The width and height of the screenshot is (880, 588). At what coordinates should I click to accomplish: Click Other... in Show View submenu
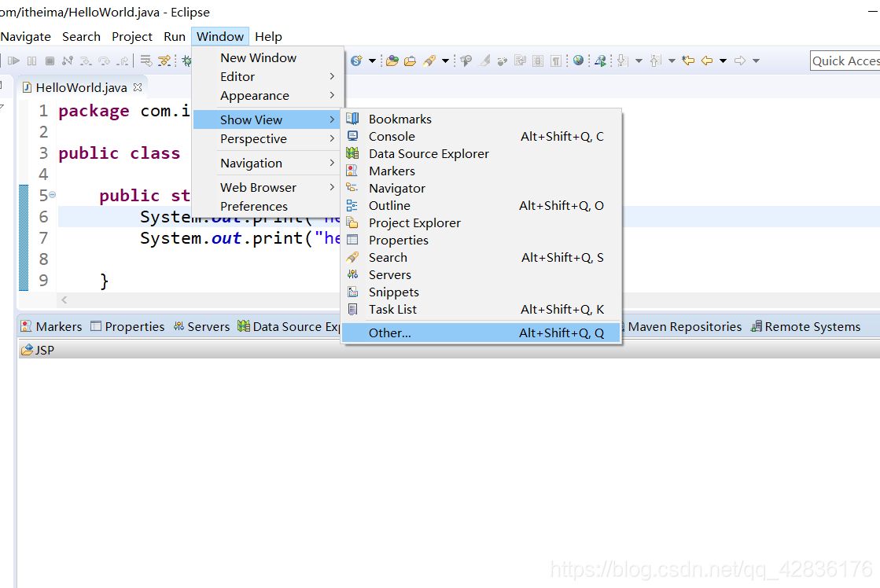[481, 333]
